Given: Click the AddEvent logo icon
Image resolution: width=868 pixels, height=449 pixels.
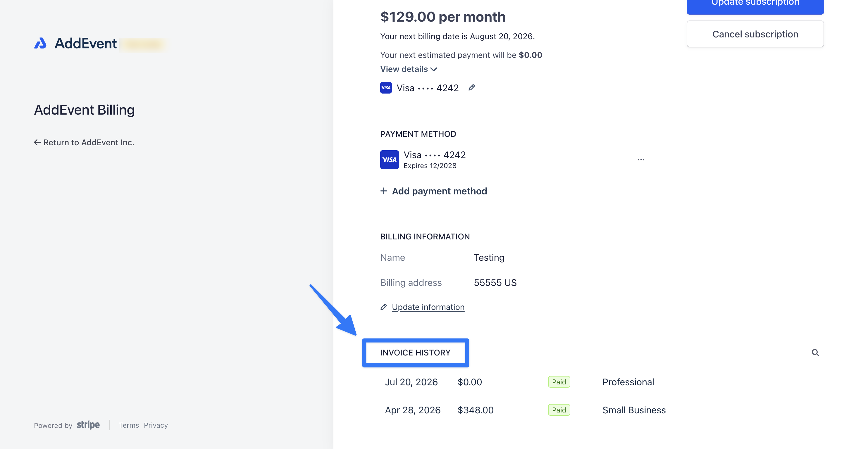Looking at the screenshot, I should 40,43.
